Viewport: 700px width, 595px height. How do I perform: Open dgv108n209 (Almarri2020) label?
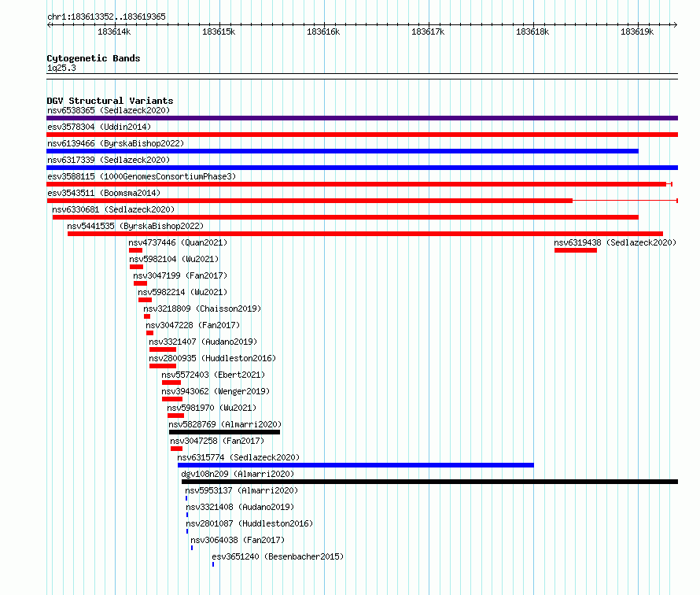(x=238, y=474)
